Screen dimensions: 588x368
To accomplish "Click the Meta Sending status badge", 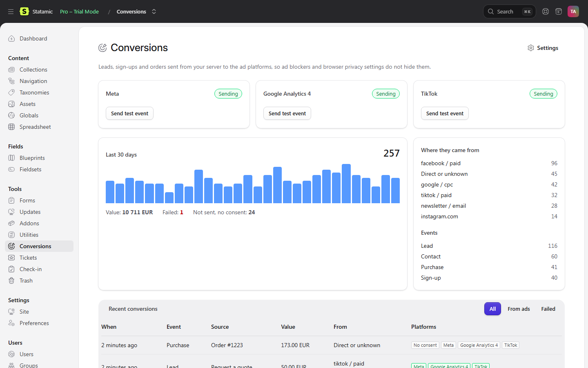I will click(x=228, y=94).
